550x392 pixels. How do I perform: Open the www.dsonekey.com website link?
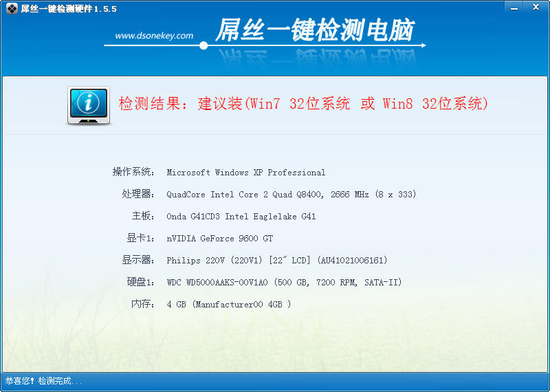154,36
